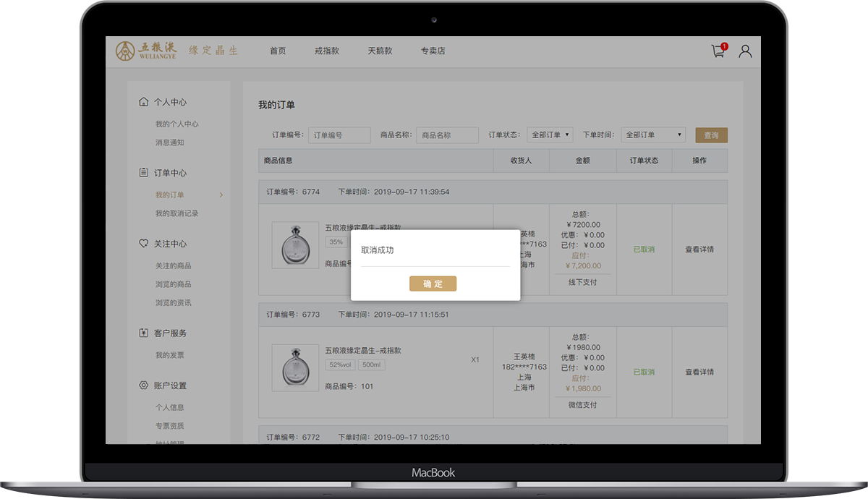Open 个人信息 in sidebar
This screenshot has width=868, height=499.
(169, 407)
